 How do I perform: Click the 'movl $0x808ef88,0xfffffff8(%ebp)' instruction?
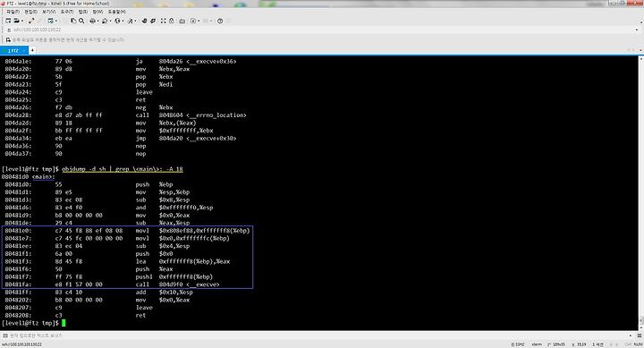point(192,231)
